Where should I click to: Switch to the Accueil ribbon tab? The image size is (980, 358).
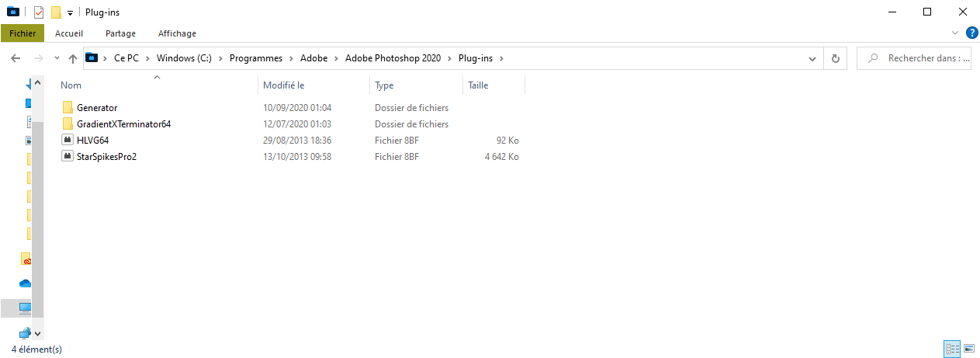pos(69,33)
